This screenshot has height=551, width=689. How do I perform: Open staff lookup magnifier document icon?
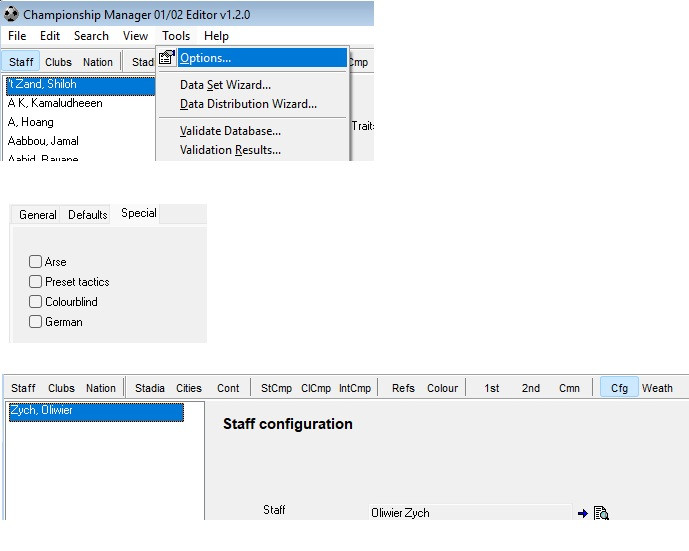pyautogui.click(x=601, y=513)
